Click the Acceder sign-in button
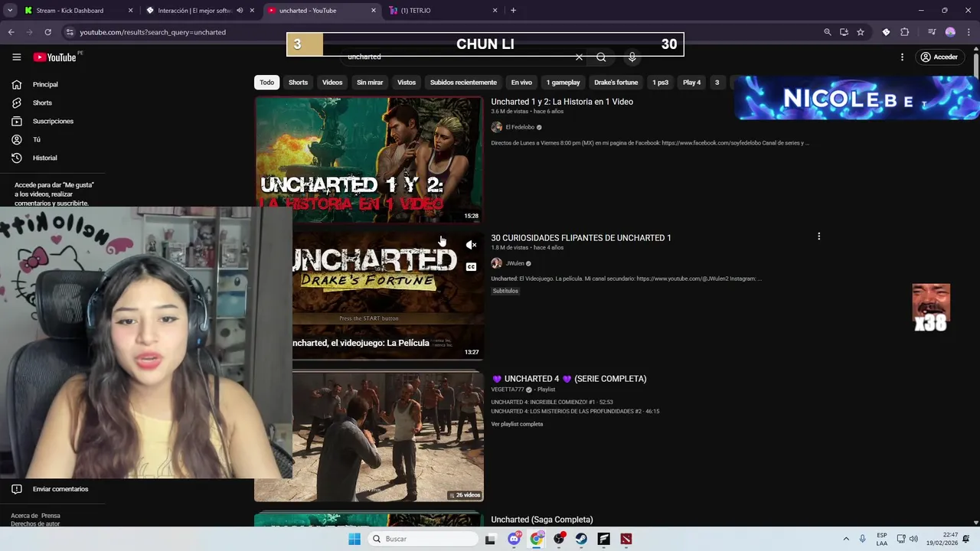 point(939,57)
